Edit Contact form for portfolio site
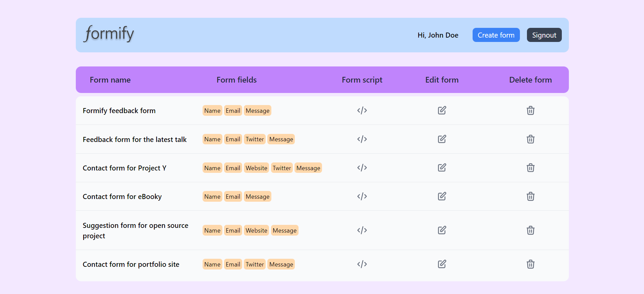 tap(442, 264)
